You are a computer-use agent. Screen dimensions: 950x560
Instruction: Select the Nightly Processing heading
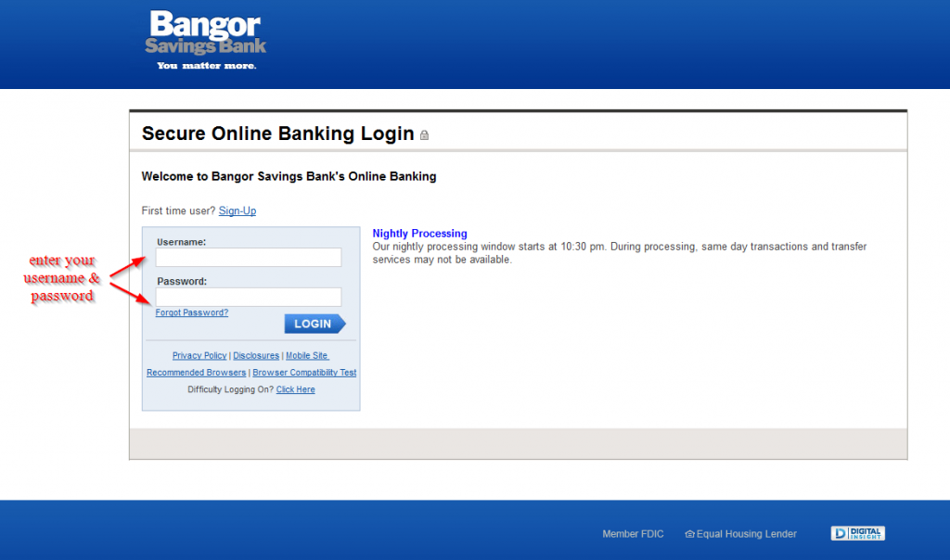pyautogui.click(x=419, y=233)
